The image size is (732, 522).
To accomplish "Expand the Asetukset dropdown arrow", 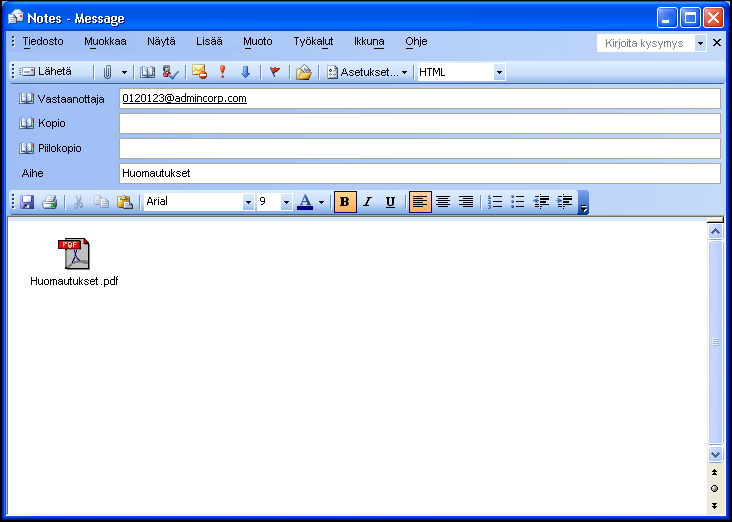I will pyautogui.click(x=404, y=72).
